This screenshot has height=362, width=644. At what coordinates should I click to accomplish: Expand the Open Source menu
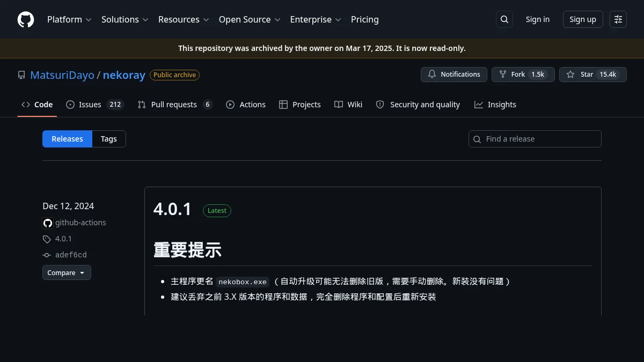pyautogui.click(x=250, y=19)
